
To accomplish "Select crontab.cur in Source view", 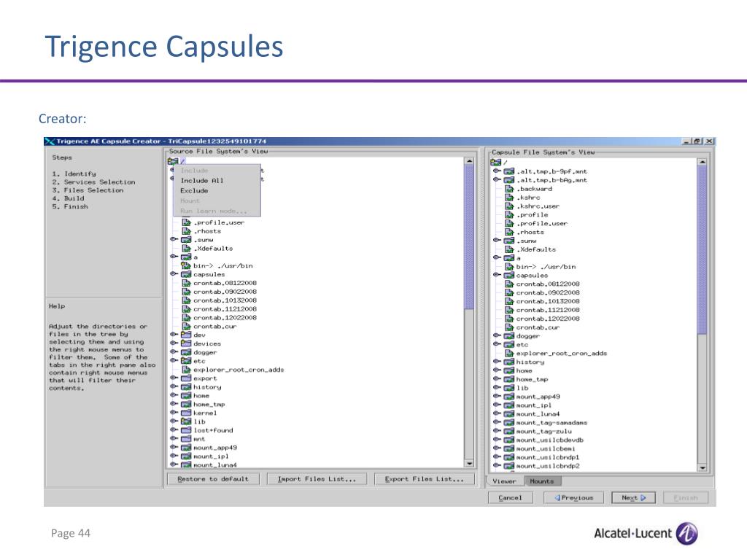I will pyautogui.click(x=215, y=326).
